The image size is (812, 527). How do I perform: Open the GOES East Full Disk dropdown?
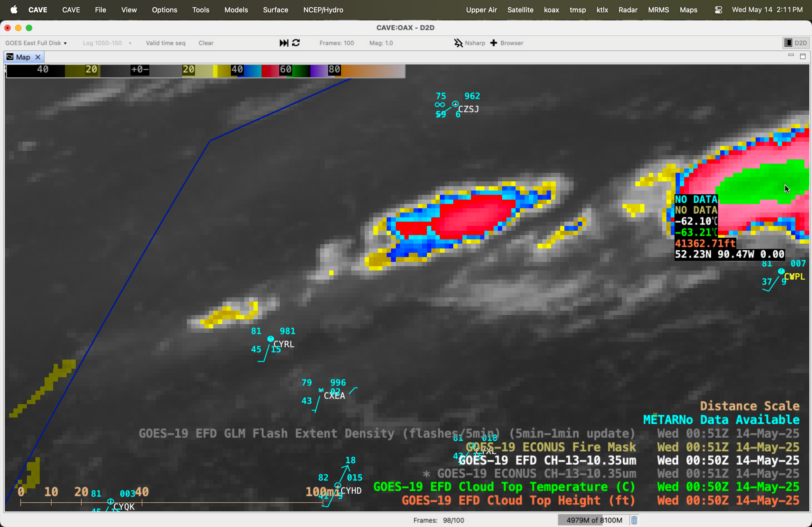[x=36, y=43]
